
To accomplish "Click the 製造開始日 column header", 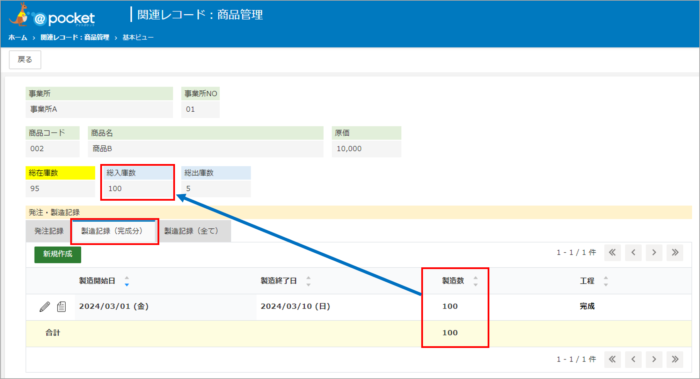I will [x=97, y=281].
